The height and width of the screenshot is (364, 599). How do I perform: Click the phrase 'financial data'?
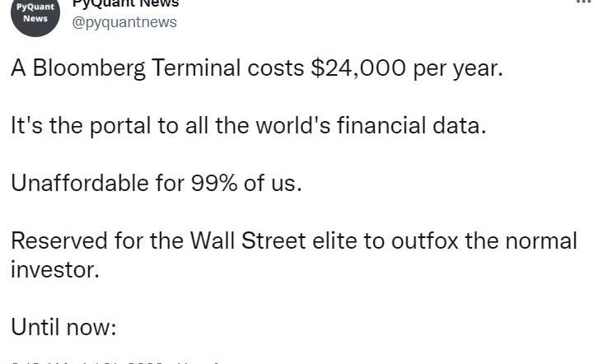[x=411, y=126]
